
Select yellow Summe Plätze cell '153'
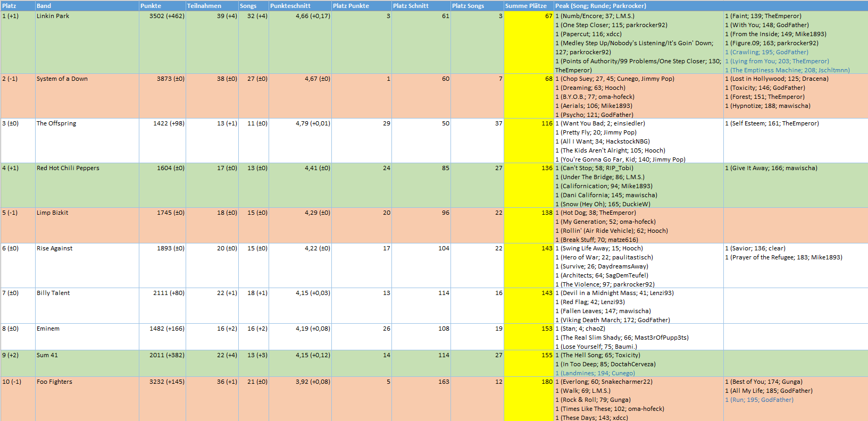(529, 337)
